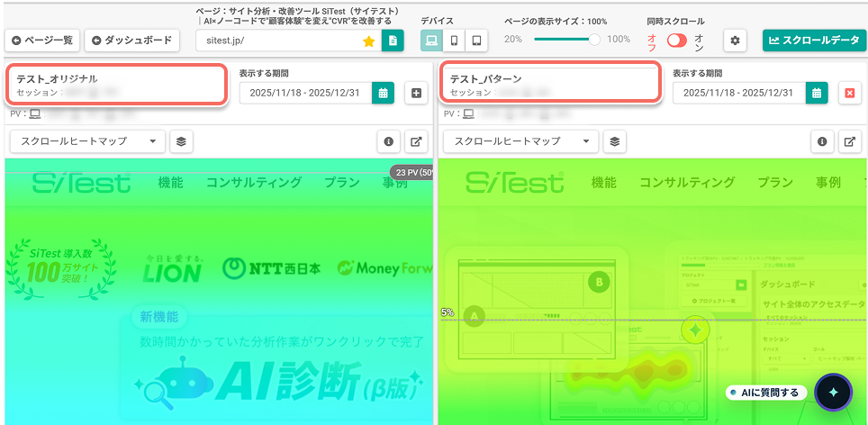Open the right panel calendar icon
This screenshot has width=868, height=425.
click(817, 93)
